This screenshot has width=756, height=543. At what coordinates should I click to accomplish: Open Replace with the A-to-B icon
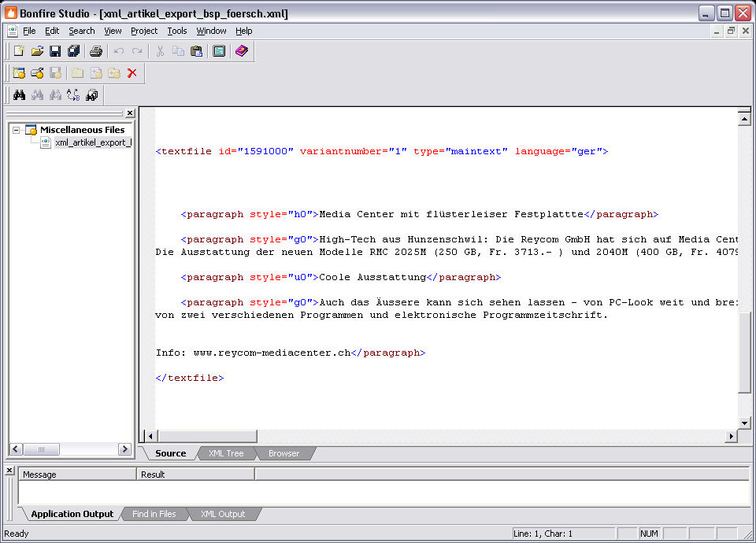[x=73, y=95]
